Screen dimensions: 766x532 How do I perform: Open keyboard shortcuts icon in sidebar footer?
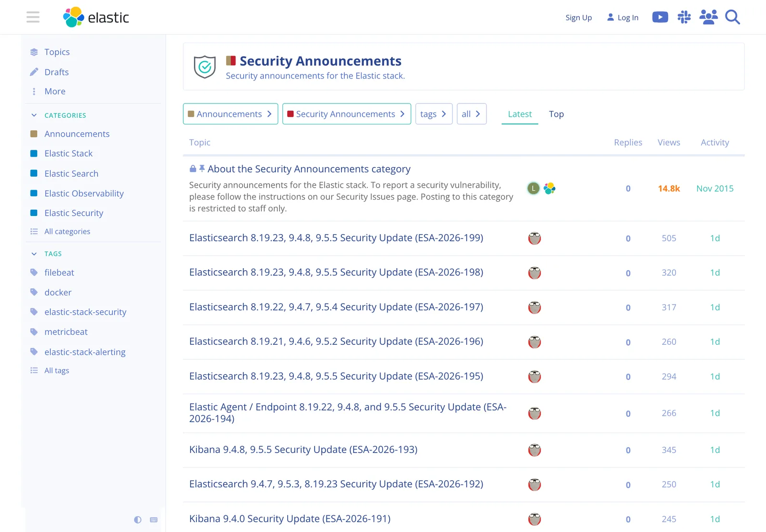(154, 520)
